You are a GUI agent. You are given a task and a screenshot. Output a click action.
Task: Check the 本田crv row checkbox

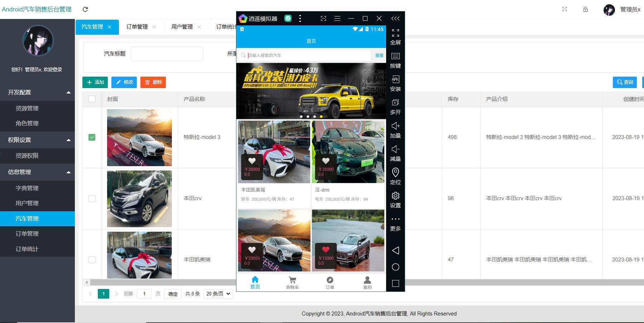(x=92, y=198)
